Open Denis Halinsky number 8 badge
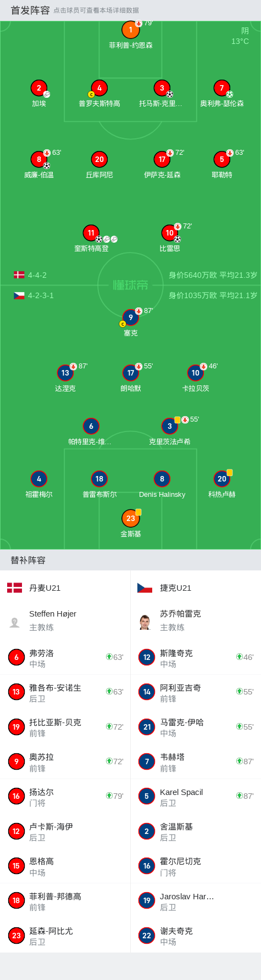The width and height of the screenshot is (261, 980). [162, 479]
